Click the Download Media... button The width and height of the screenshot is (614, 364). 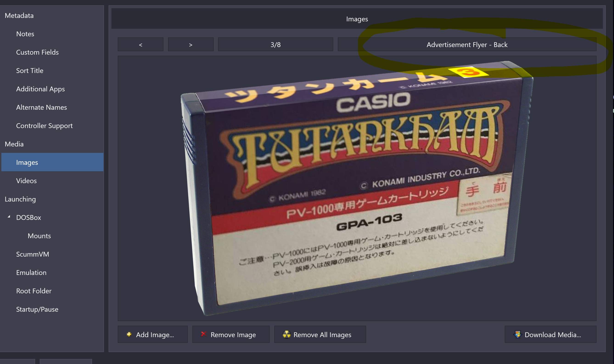click(550, 334)
